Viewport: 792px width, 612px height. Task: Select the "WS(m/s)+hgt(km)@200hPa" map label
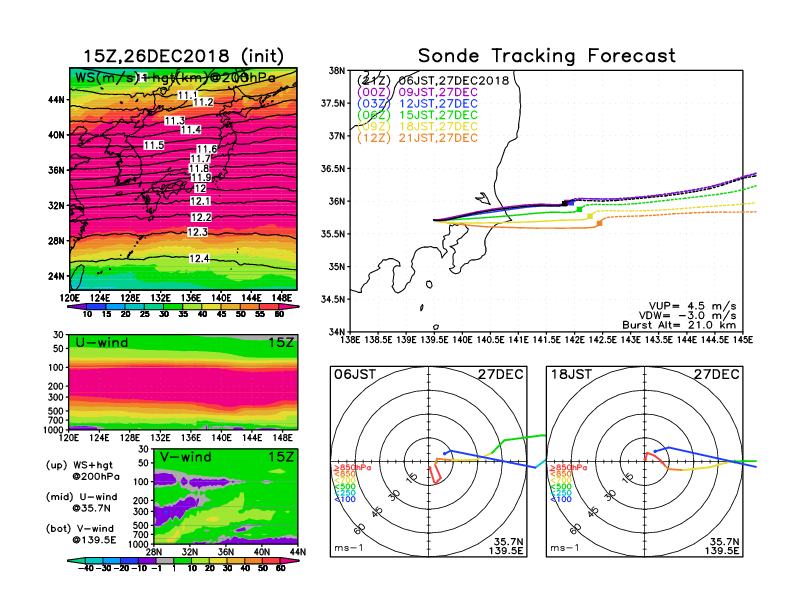tap(175, 78)
